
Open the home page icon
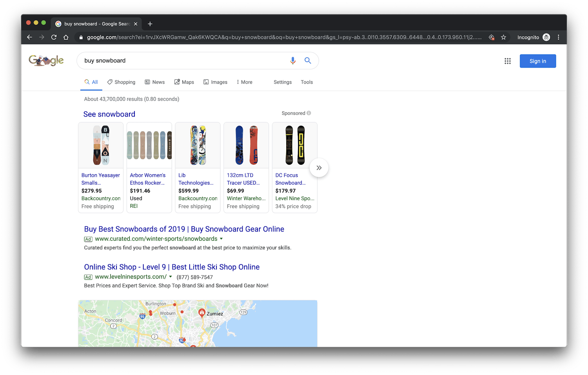pos(66,37)
